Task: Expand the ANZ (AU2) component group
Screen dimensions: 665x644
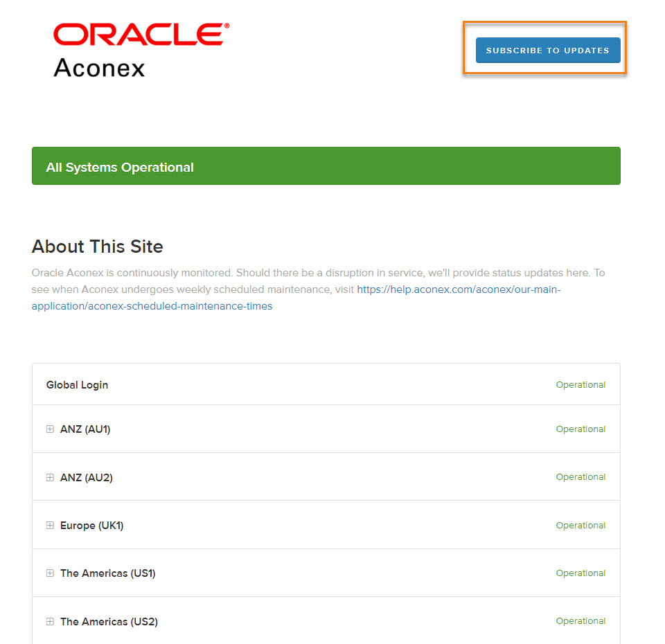Action: pyautogui.click(x=50, y=477)
